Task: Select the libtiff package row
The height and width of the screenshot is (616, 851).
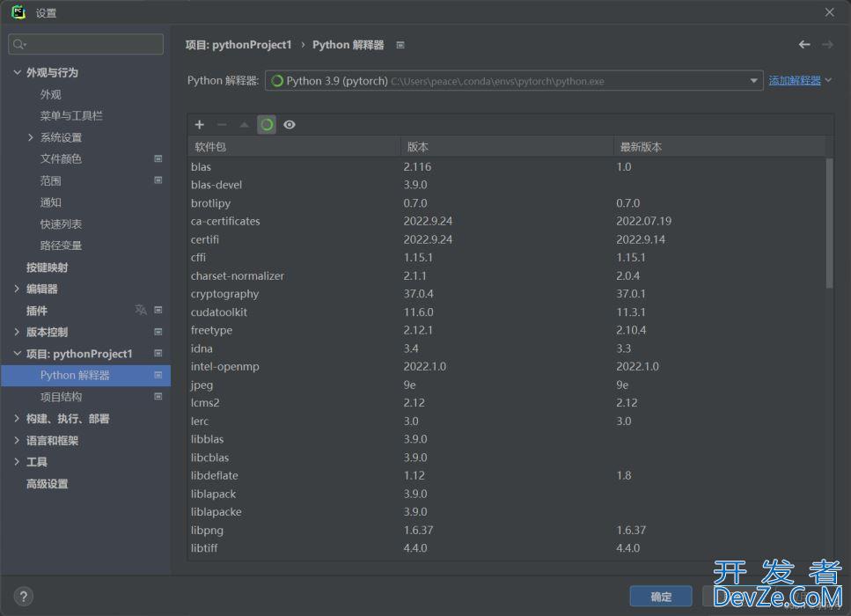Action: (506, 548)
